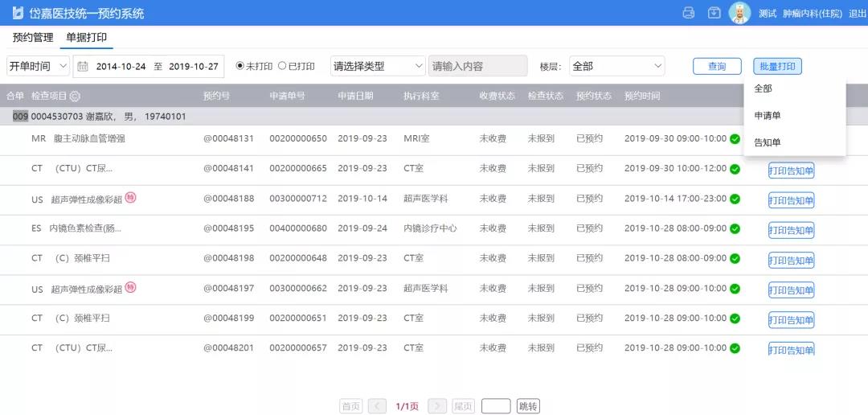The width and height of the screenshot is (868, 415).
Task: Click gear icon beside 检查项目 column
Action: click(75, 96)
